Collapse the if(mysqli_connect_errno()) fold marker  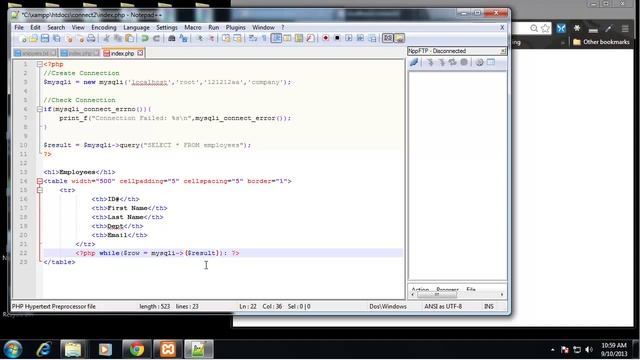pyautogui.click(x=40, y=109)
